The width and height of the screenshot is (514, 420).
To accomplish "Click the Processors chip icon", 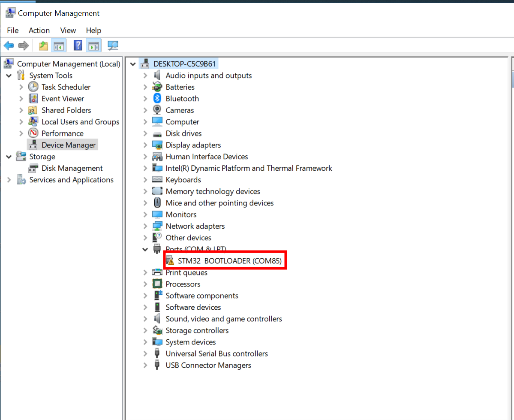I will (157, 284).
